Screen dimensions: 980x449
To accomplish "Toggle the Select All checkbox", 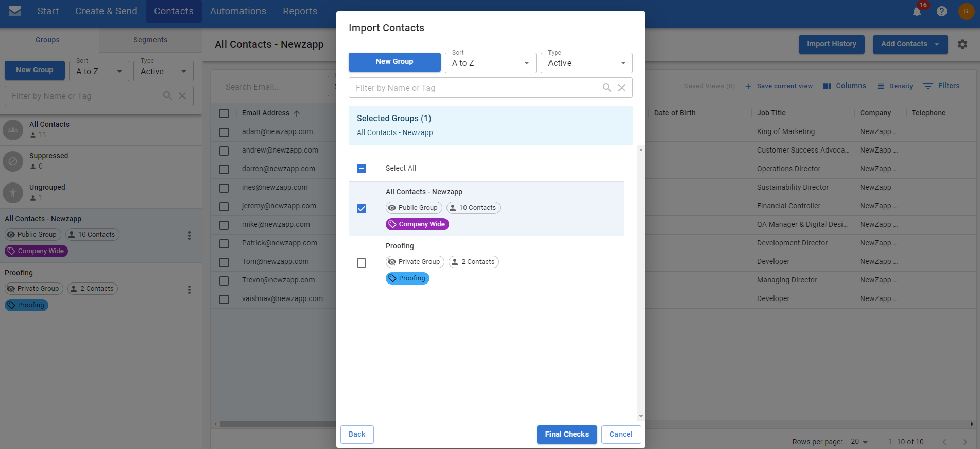I will pyautogui.click(x=362, y=169).
